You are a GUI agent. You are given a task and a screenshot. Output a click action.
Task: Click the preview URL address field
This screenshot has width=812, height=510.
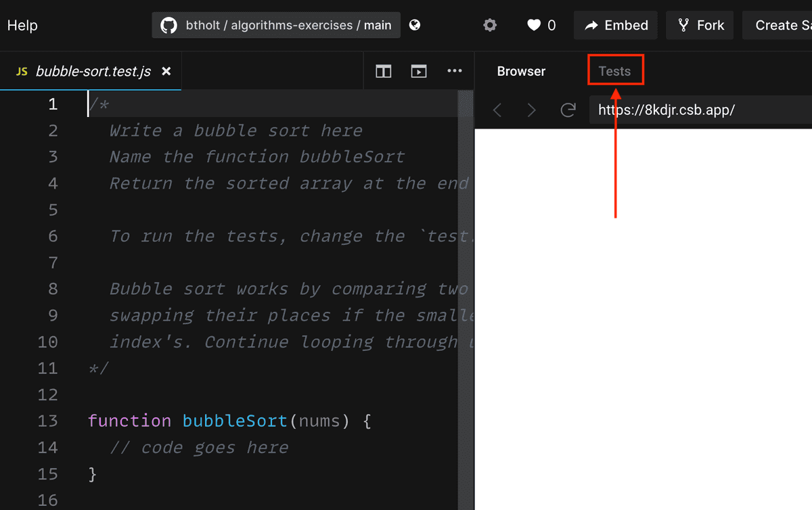click(x=697, y=110)
